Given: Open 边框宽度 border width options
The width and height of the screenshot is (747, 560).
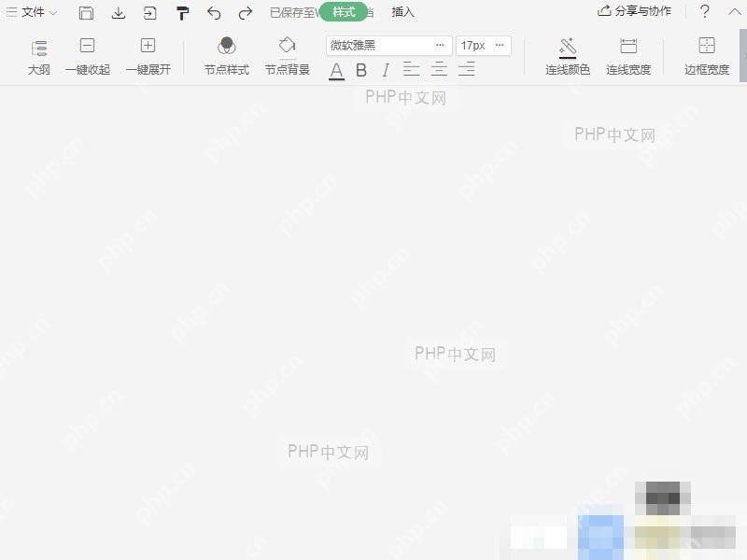Looking at the screenshot, I should pyautogui.click(x=707, y=57).
